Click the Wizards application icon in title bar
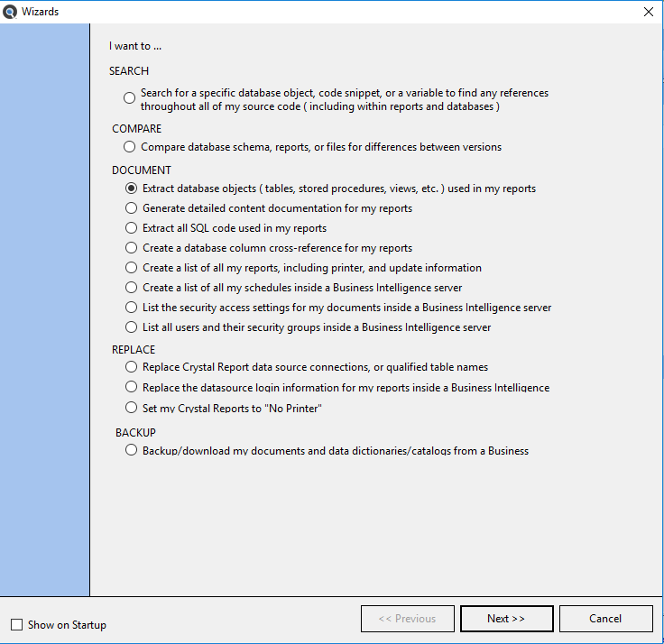 tap(9, 12)
